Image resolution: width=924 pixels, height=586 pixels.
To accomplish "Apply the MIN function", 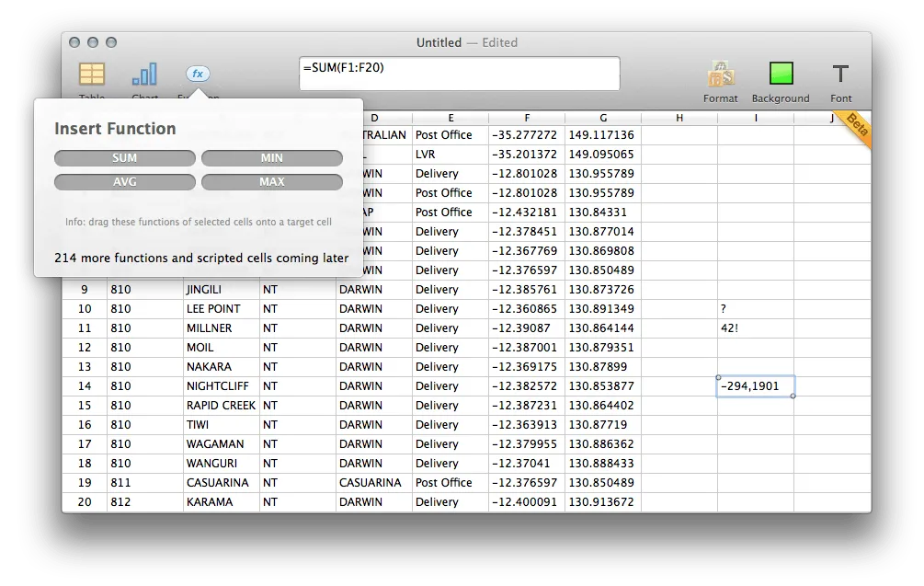I will (x=272, y=157).
